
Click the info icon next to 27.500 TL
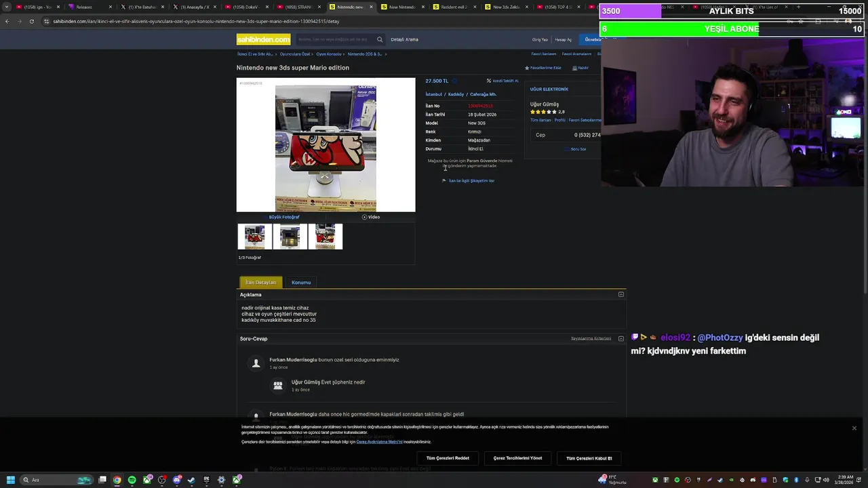pyautogui.click(x=454, y=81)
